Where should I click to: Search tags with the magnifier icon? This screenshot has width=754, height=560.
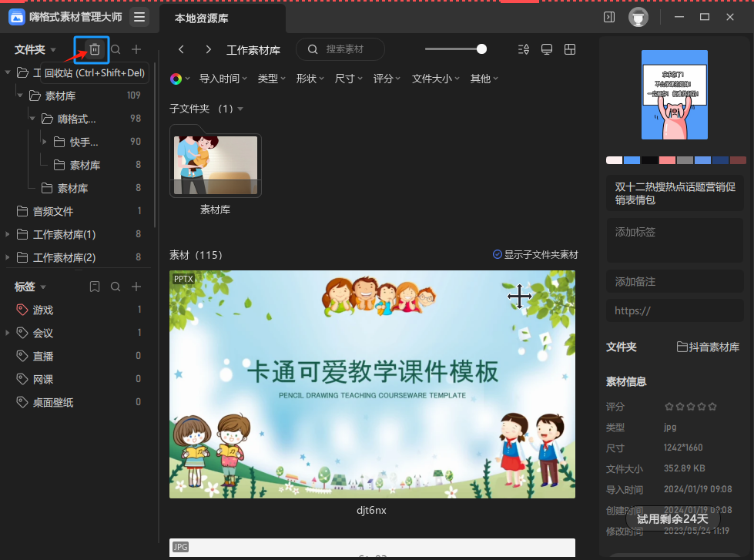pos(116,287)
